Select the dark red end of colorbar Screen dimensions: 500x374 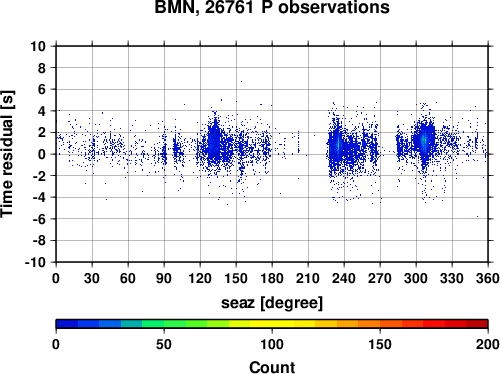coord(477,324)
